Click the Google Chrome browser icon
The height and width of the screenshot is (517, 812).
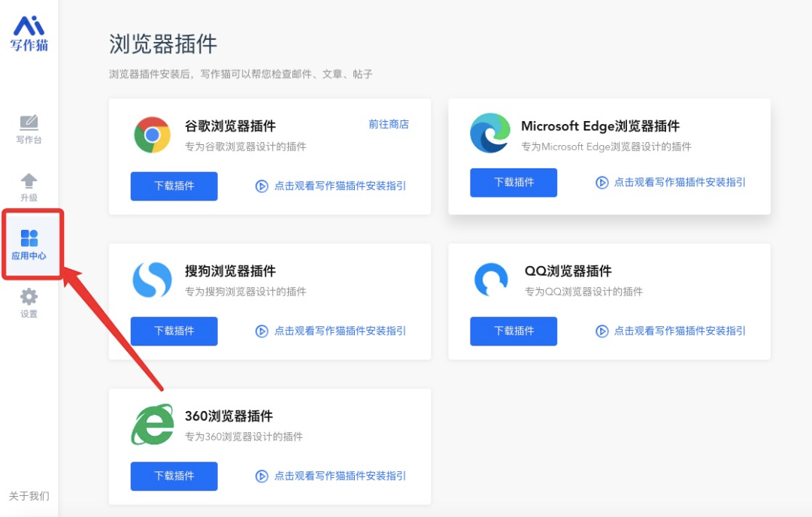point(152,135)
